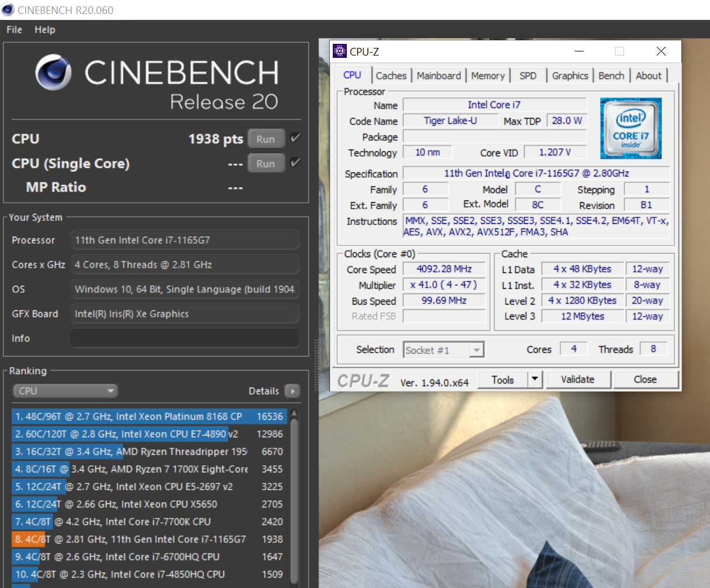Click the OS field showing Windows 10
The width and height of the screenshot is (710, 588).
[x=185, y=289]
